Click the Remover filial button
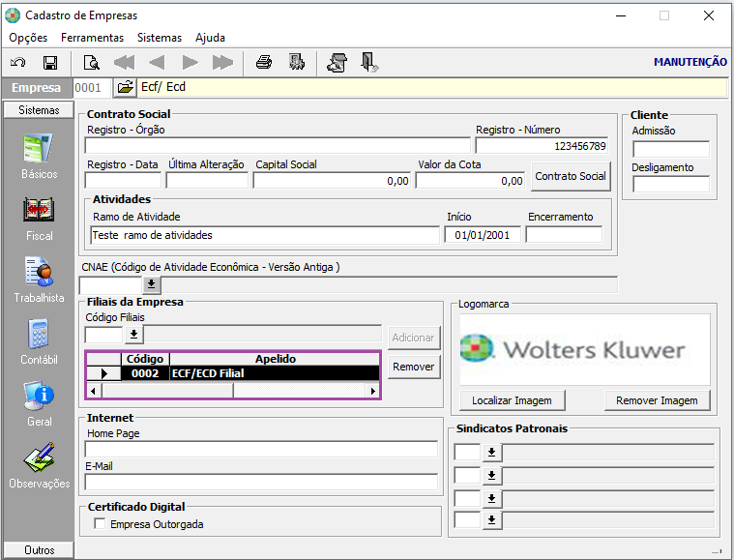734x560 pixels. click(414, 367)
